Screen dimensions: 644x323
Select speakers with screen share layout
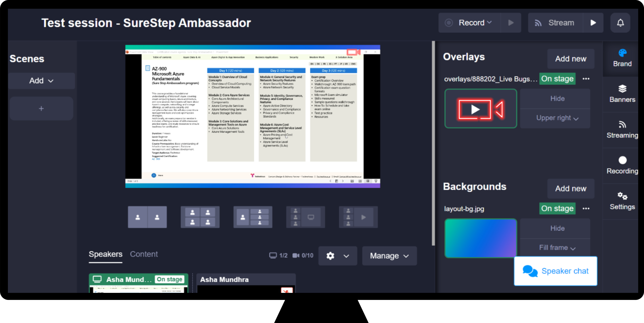pos(305,217)
